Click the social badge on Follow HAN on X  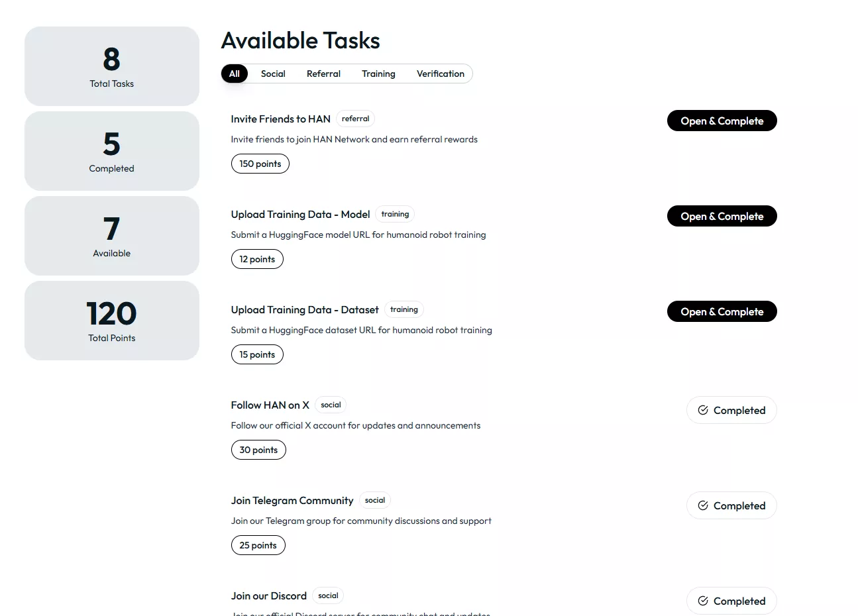point(330,405)
